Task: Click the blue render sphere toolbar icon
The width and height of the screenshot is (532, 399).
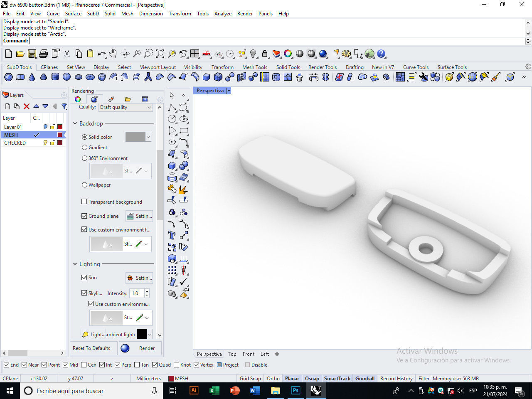Action: point(323,54)
